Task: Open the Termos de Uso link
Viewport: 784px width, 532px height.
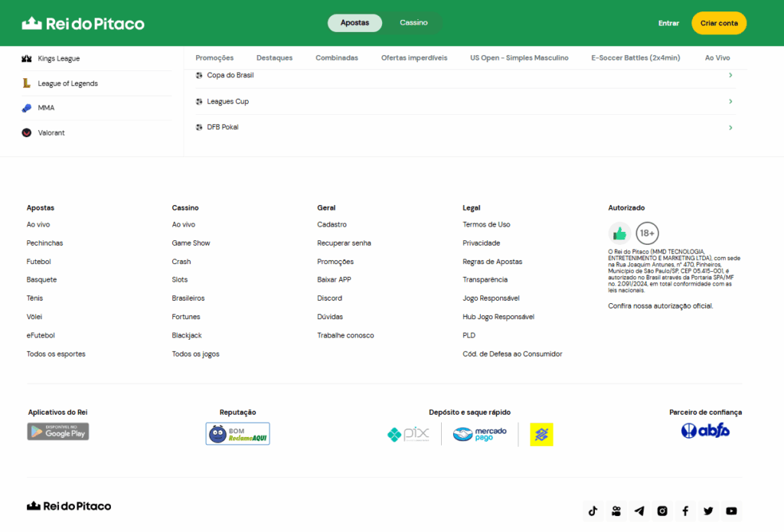Action: click(x=486, y=224)
